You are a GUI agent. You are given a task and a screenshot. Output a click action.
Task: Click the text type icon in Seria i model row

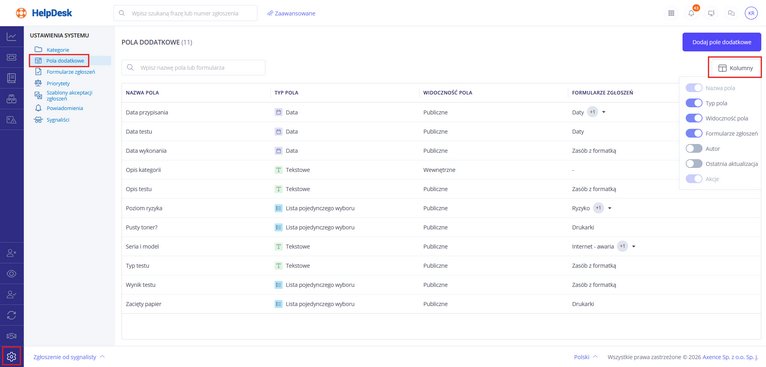(278, 247)
